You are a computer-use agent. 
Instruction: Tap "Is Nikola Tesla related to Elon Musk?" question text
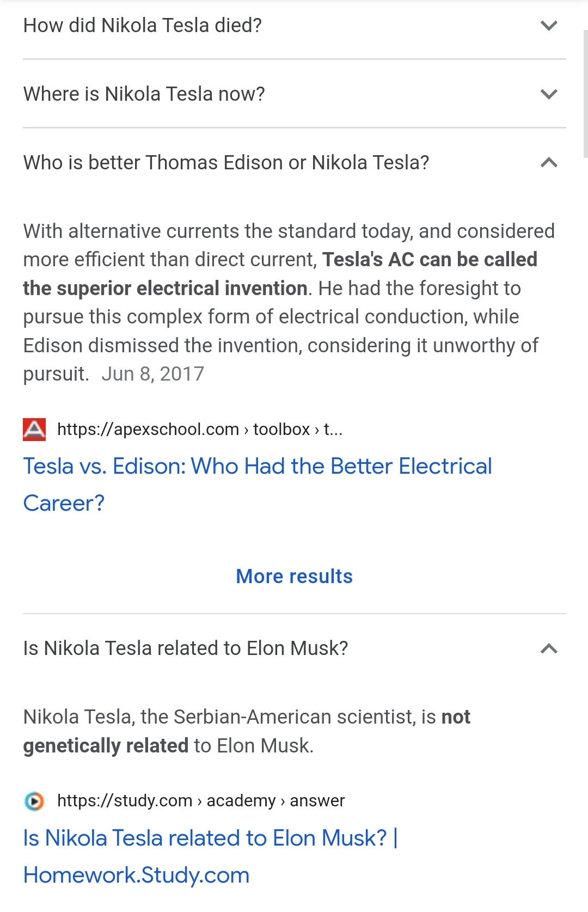pos(185,648)
